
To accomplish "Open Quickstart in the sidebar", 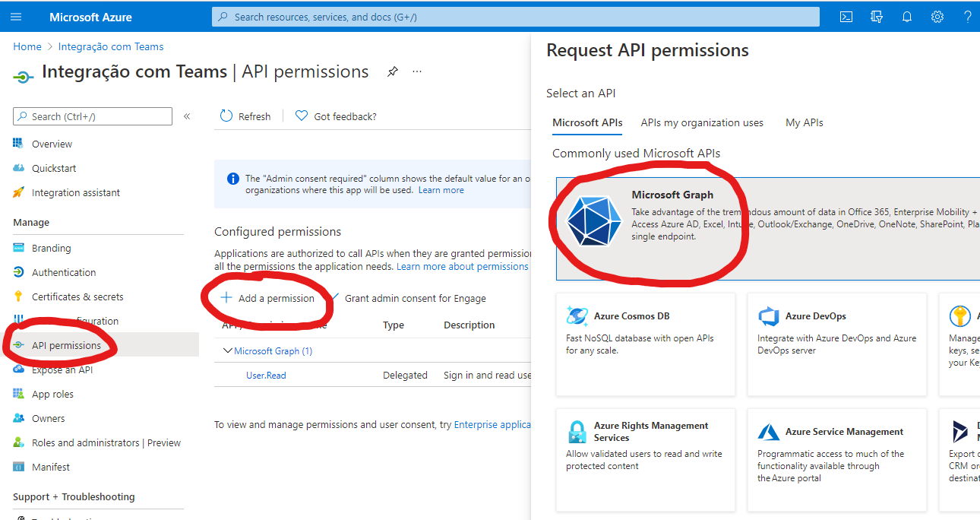I will (54, 168).
